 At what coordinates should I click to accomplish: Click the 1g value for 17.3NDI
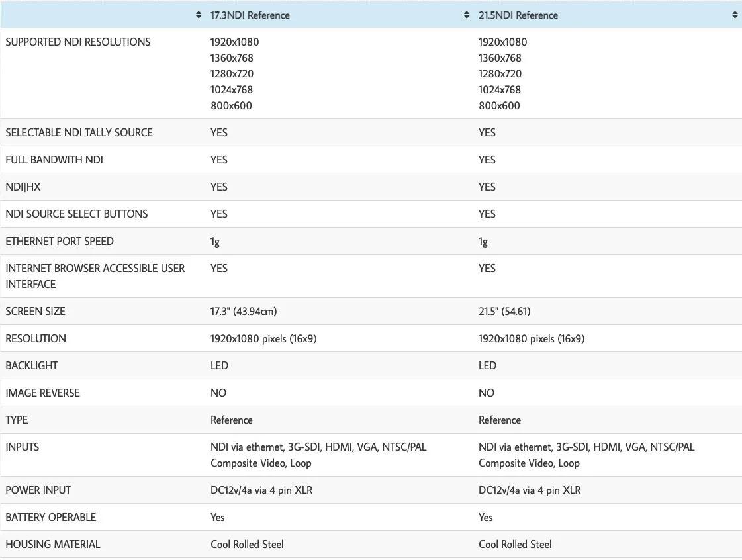(215, 242)
